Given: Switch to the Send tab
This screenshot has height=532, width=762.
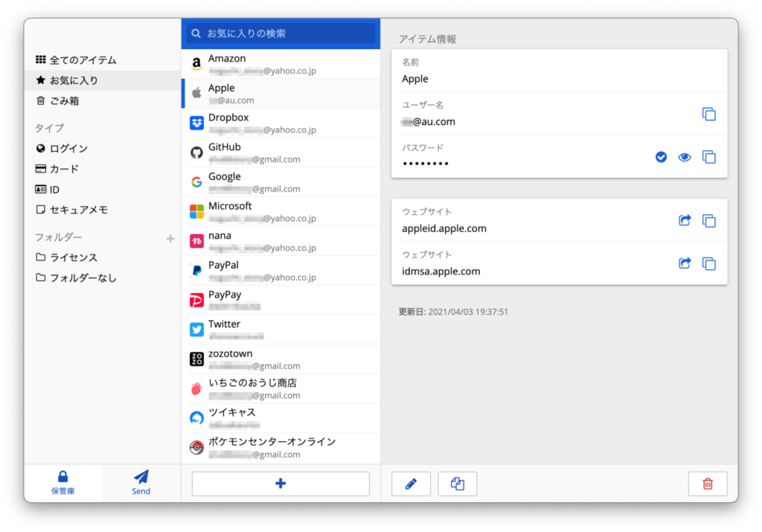Looking at the screenshot, I should coord(141,483).
